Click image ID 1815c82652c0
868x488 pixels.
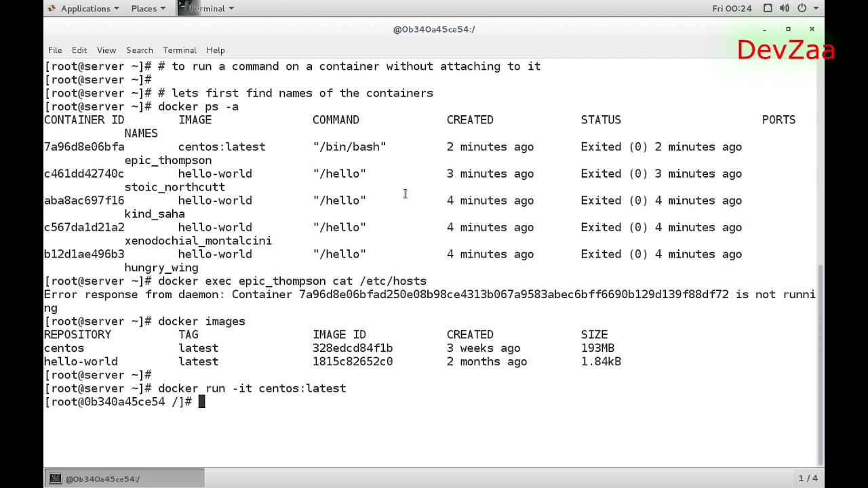353,362
